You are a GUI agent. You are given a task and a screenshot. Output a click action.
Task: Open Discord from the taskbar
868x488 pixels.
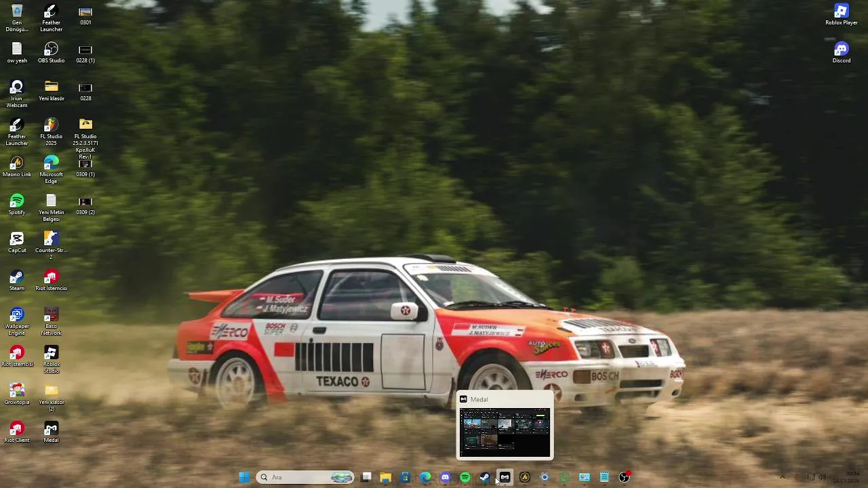(x=445, y=477)
